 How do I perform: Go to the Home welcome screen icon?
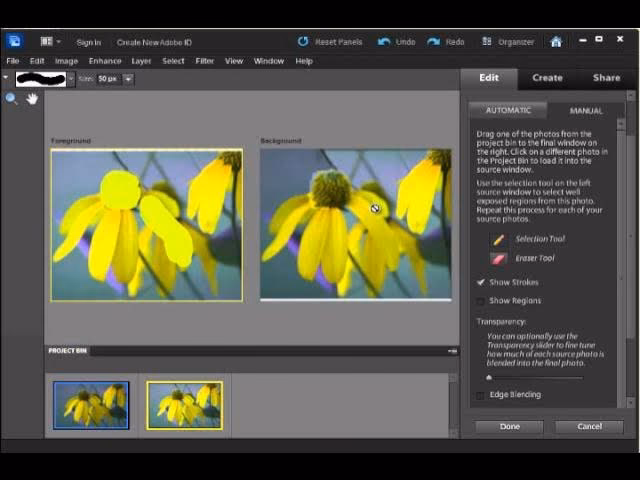click(556, 42)
